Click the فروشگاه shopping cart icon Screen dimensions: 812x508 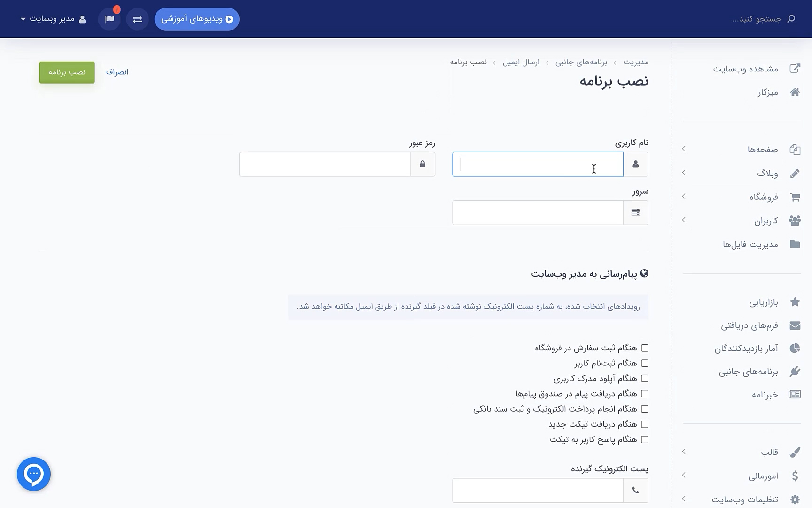795,197
